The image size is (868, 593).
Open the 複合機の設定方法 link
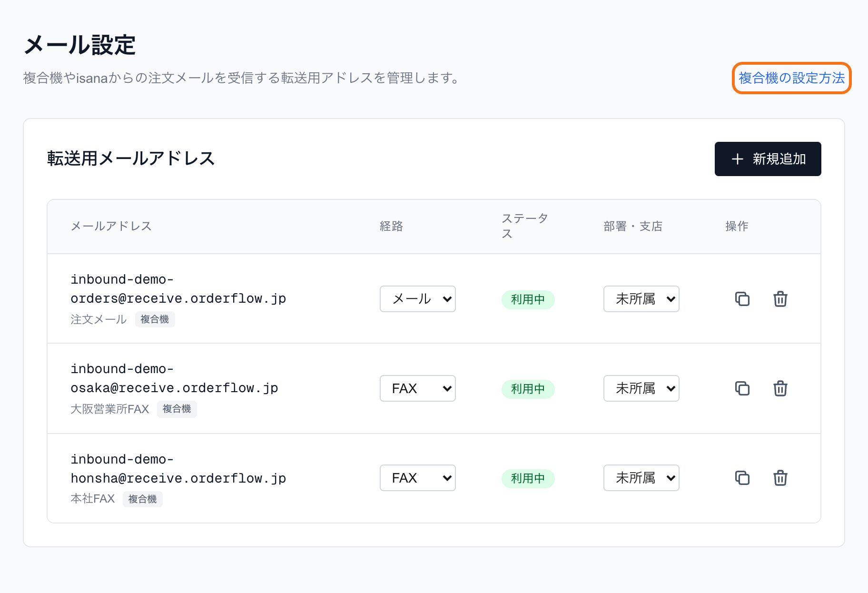click(x=792, y=78)
